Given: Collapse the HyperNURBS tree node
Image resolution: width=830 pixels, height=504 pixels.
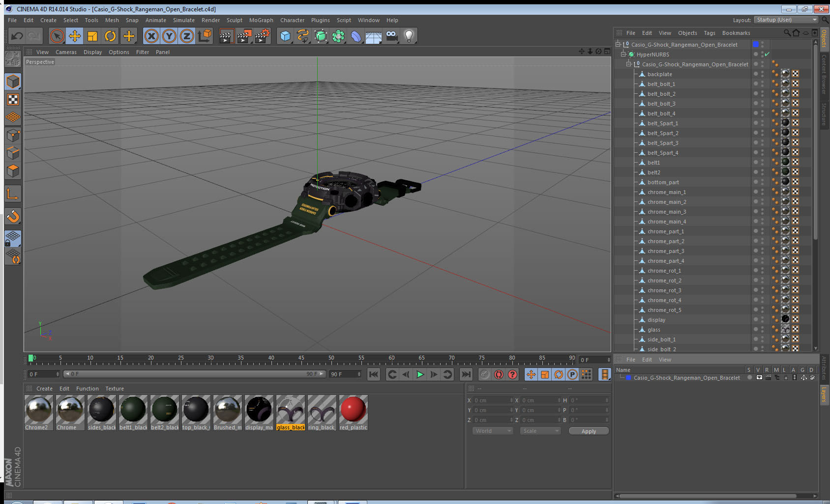Looking at the screenshot, I should pos(623,54).
